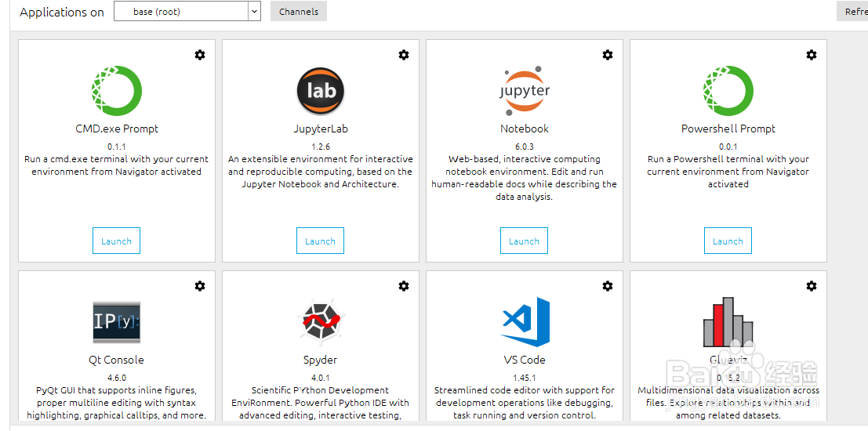Click the Spyder application icon

click(x=321, y=322)
